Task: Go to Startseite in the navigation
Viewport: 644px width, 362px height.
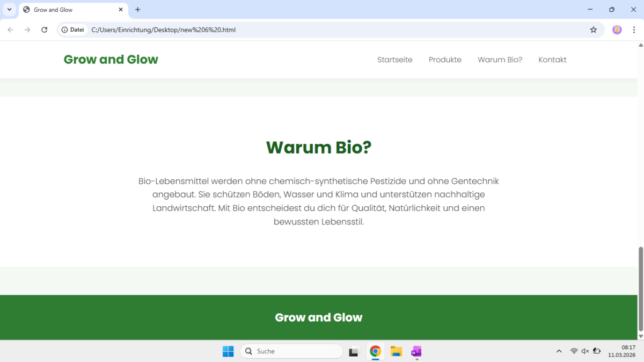Action: (395, 60)
